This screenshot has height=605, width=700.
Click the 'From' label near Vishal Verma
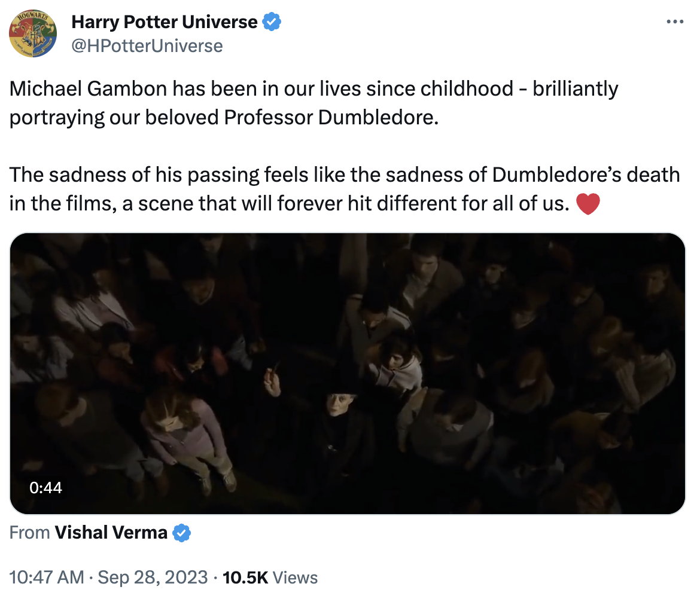(29, 532)
